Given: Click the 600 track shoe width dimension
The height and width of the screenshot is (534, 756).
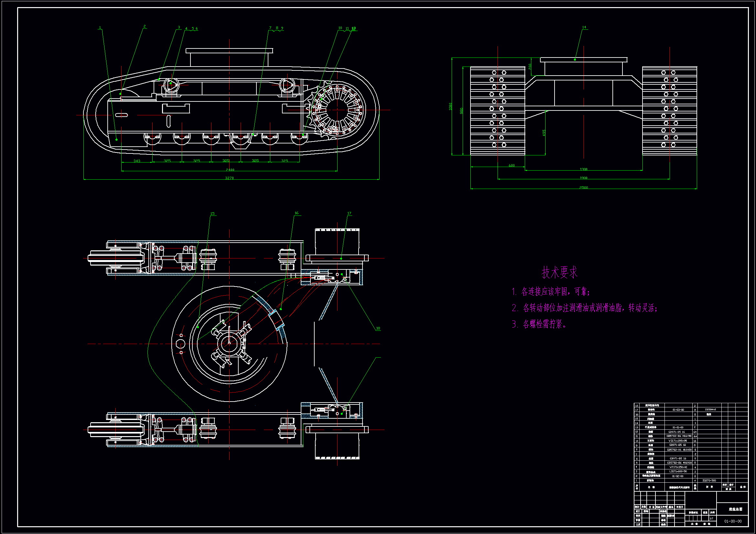Looking at the screenshot, I should (x=511, y=165).
